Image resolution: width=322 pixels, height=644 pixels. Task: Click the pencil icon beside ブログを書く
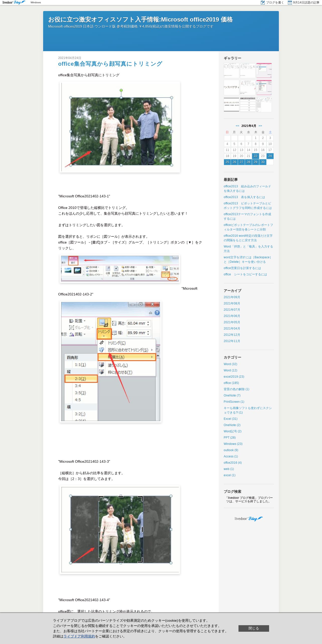tap(263, 3)
